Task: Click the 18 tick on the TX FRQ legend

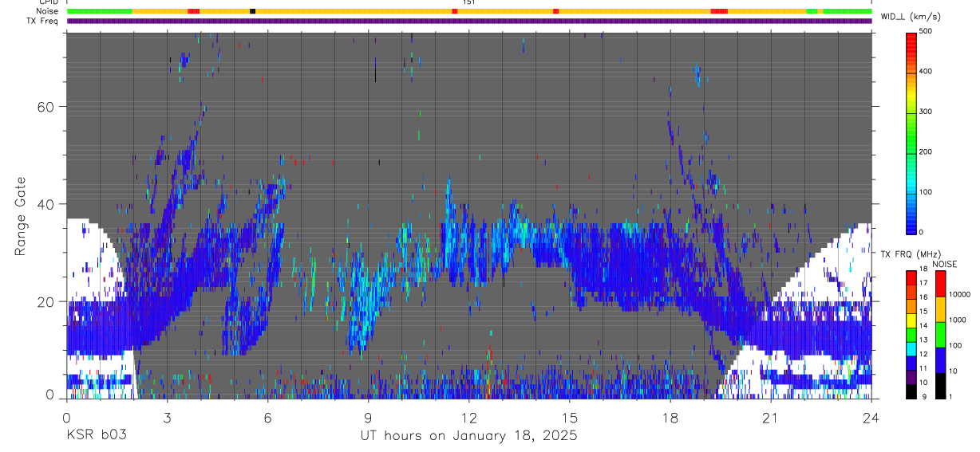Action: [x=923, y=269]
